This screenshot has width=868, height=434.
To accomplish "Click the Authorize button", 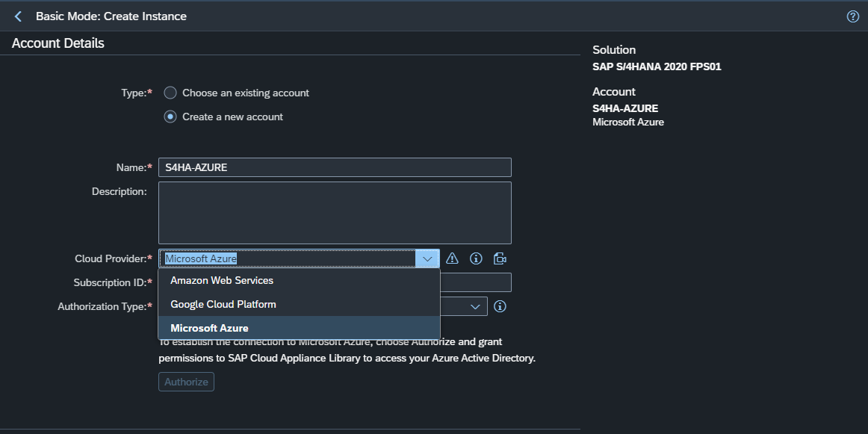I will tap(186, 382).
